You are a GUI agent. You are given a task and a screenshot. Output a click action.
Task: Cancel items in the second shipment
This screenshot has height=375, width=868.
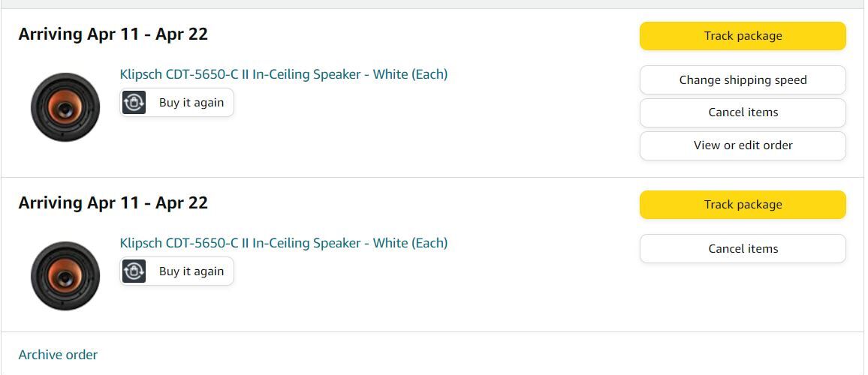[743, 249]
